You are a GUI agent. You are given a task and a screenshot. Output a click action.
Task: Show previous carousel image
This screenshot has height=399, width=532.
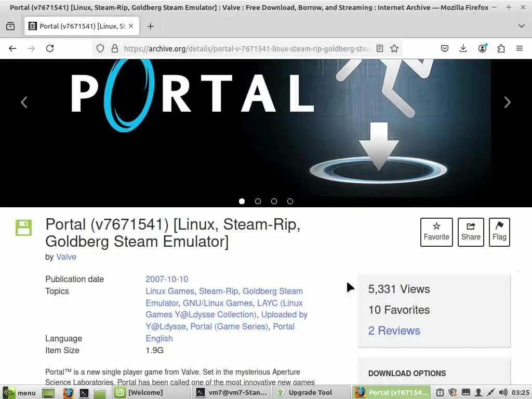point(24,102)
